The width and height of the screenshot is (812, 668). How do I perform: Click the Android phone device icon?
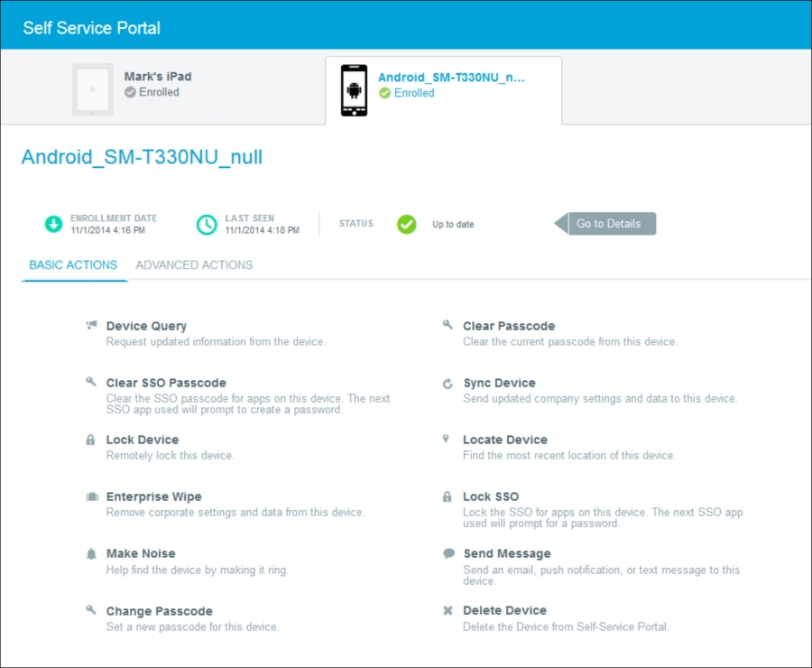pyautogui.click(x=355, y=90)
